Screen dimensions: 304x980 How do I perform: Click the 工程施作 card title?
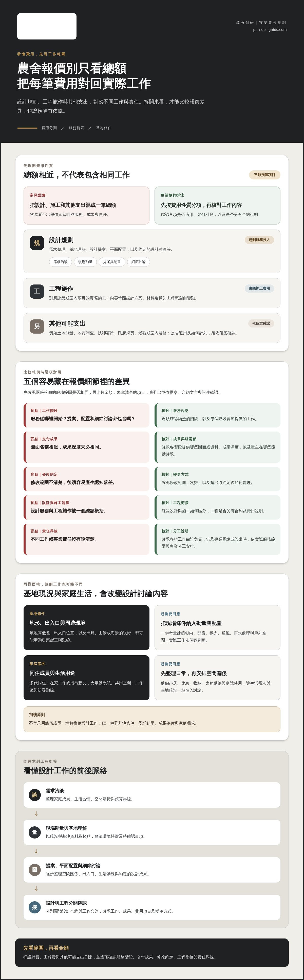(61, 289)
